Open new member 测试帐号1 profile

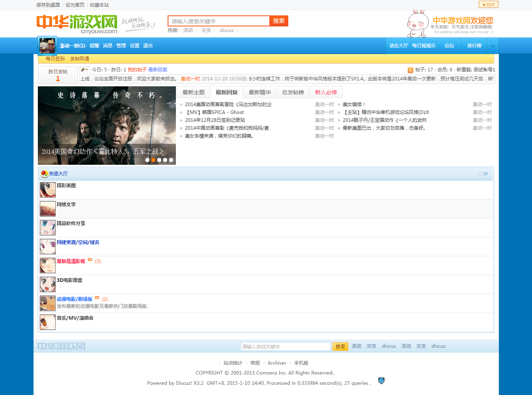click(484, 70)
